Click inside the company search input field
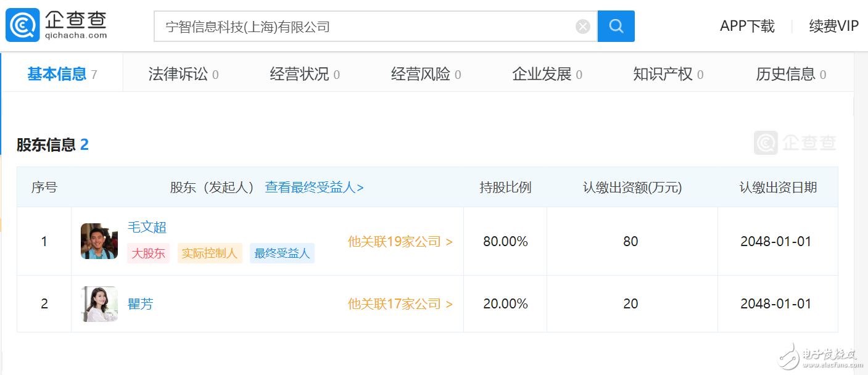The image size is (868, 375). pyautogui.click(x=370, y=25)
